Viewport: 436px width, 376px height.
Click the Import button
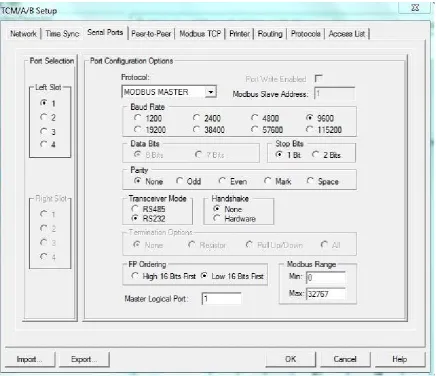[x=30, y=359]
